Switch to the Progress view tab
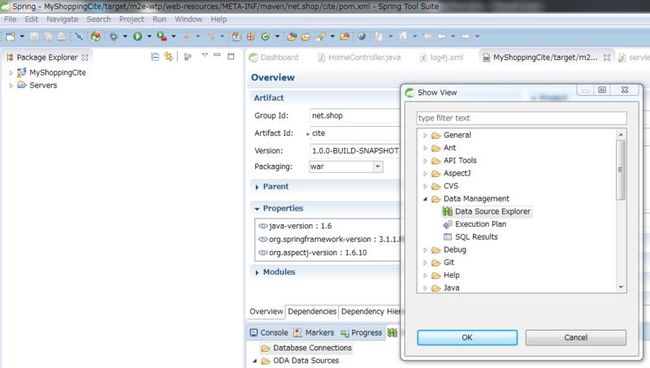The height and width of the screenshot is (368, 650). [x=361, y=332]
